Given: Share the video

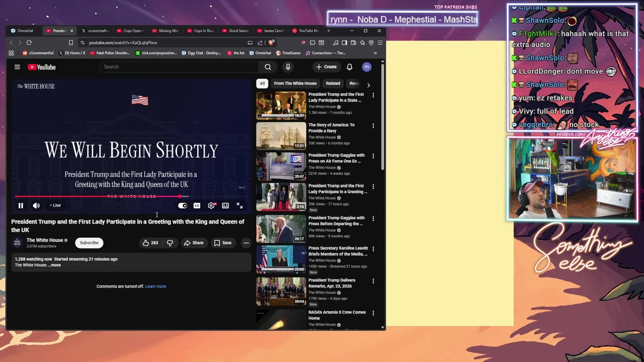Looking at the screenshot, I should click(193, 243).
